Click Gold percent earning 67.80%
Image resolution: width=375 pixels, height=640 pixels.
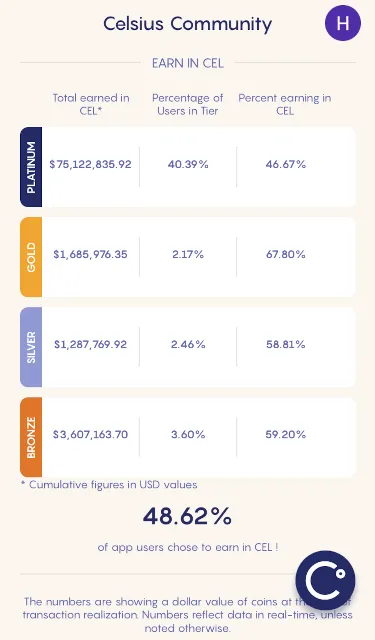[286, 254]
